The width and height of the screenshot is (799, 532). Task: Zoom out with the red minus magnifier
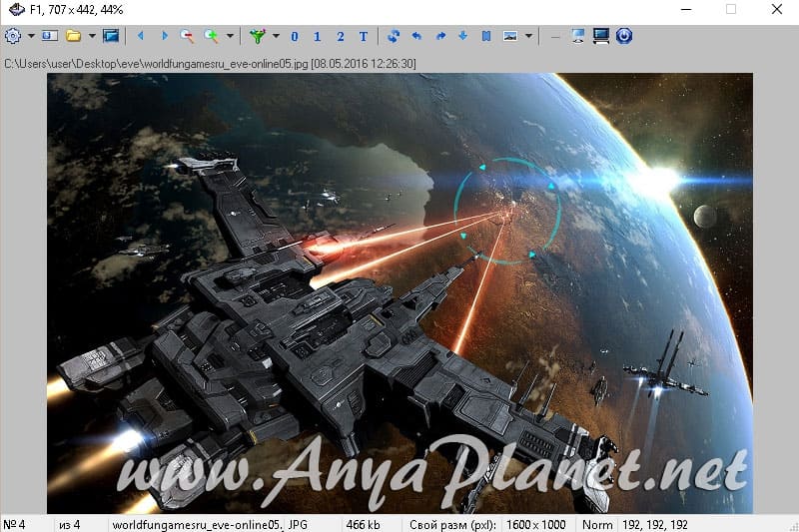[x=187, y=36]
